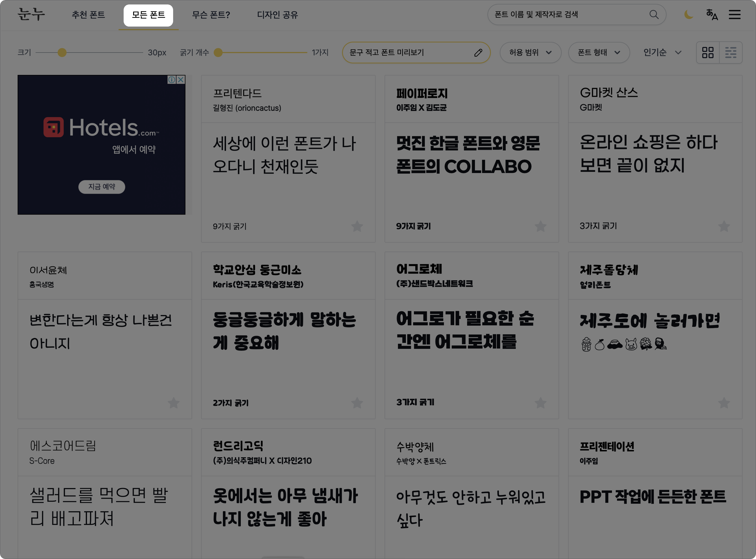Open the 허용 범위 dropdown

click(x=531, y=53)
